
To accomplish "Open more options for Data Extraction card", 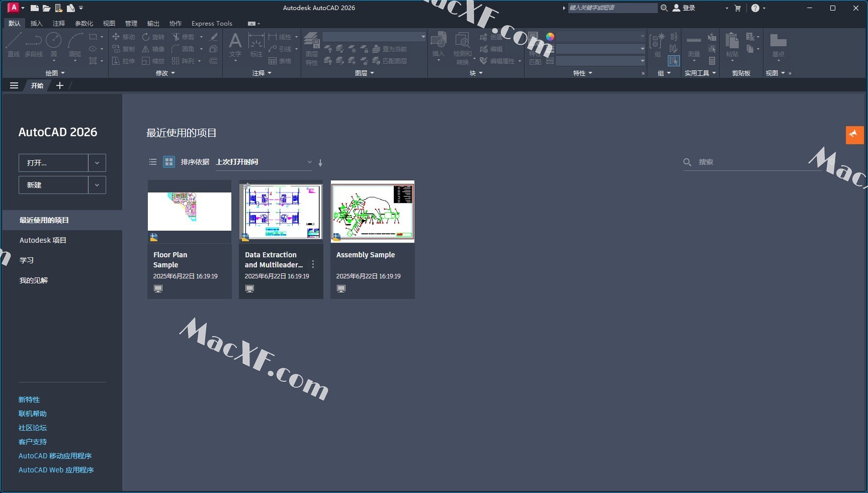I will click(313, 264).
